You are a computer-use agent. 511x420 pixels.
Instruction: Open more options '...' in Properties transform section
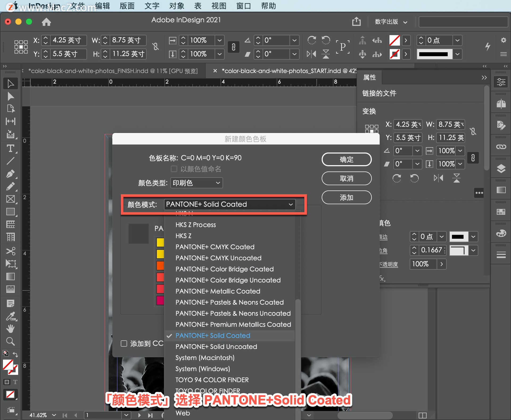pos(479,193)
